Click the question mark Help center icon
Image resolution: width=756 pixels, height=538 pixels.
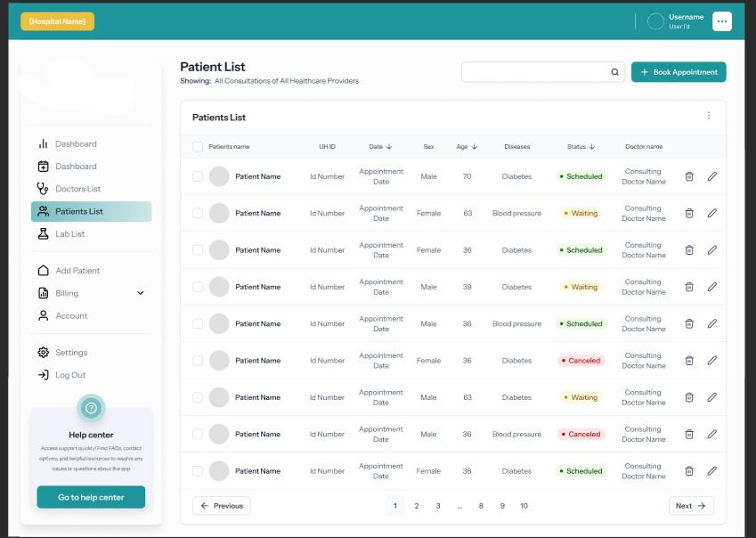point(90,408)
